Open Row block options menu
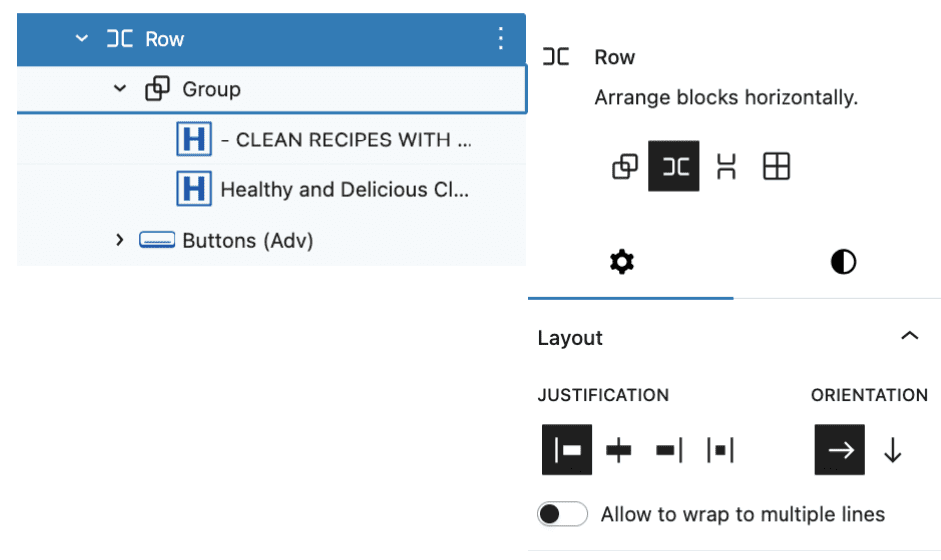The height and width of the screenshot is (560, 941). pos(501,39)
